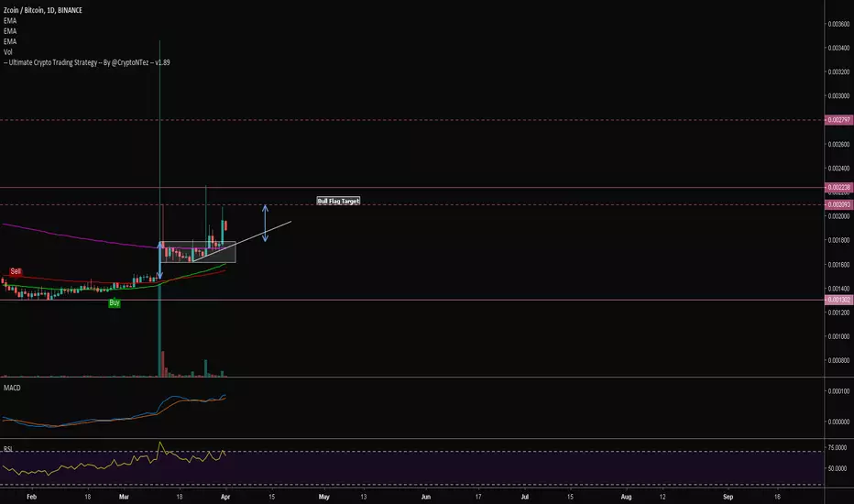This screenshot has width=854, height=504.
Task: Open the Ultimate Crypto Trading Strategy legend
Action: pos(87,62)
